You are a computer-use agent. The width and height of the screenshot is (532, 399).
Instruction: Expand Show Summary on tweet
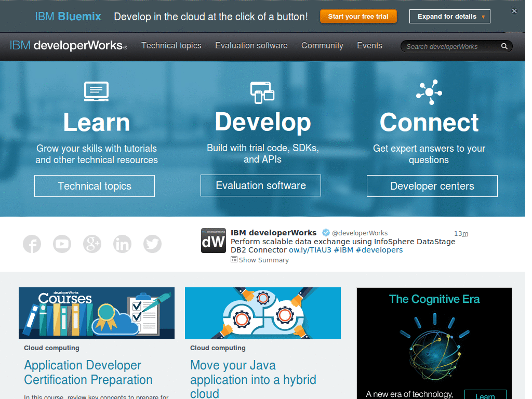coord(263,260)
